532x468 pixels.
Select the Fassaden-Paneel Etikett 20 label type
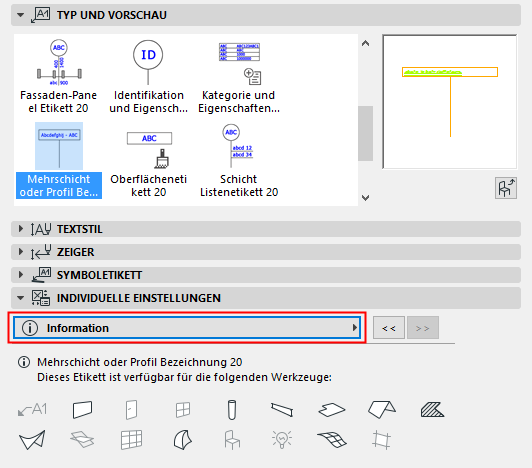tap(59, 76)
